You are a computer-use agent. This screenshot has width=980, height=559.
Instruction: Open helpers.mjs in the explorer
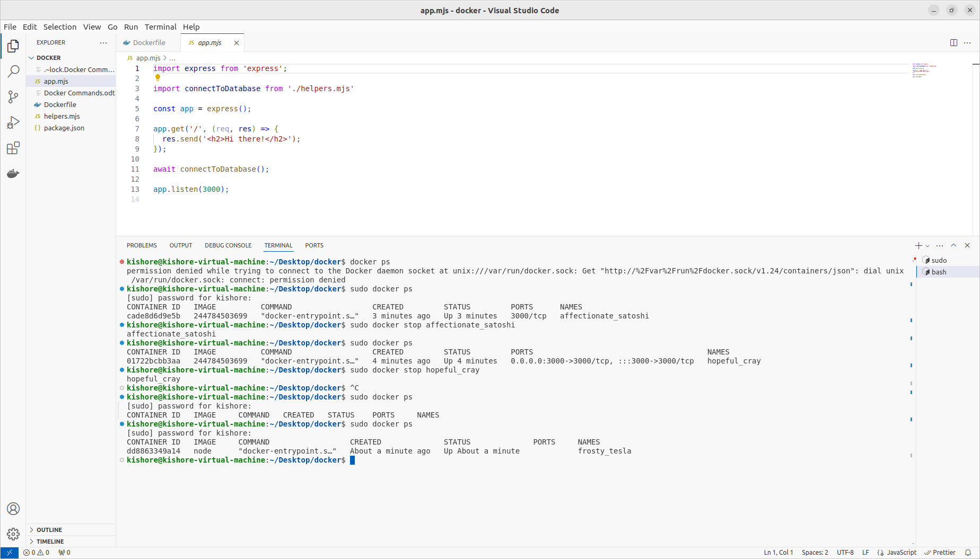(x=62, y=116)
